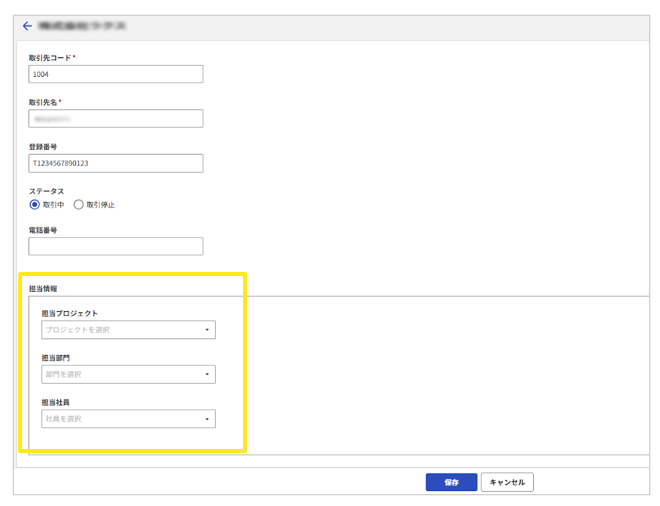Open the 担当プロジェクト dropdown

[x=128, y=330]
